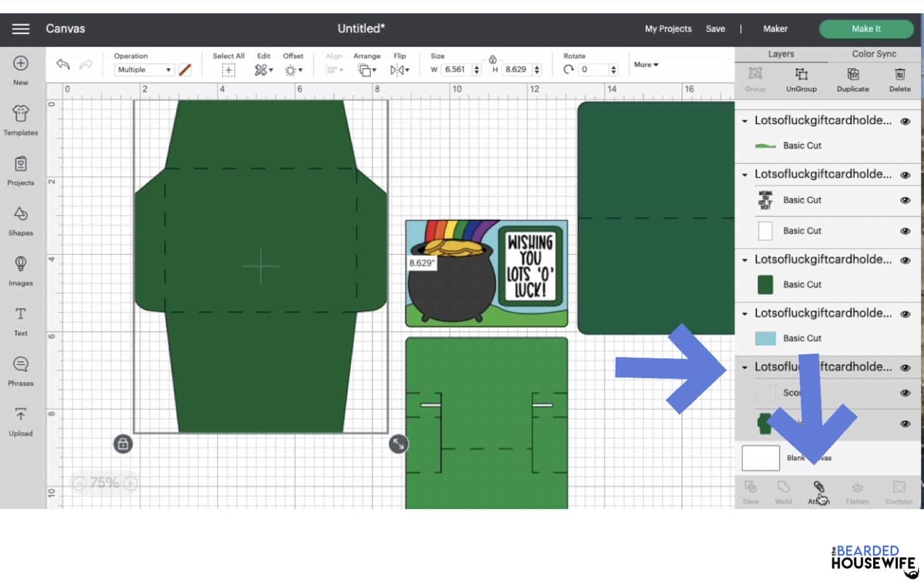Toggle visibility of white Basic Cut layer
The height and width of the screenshot is (587, 924).
[905, 231]
